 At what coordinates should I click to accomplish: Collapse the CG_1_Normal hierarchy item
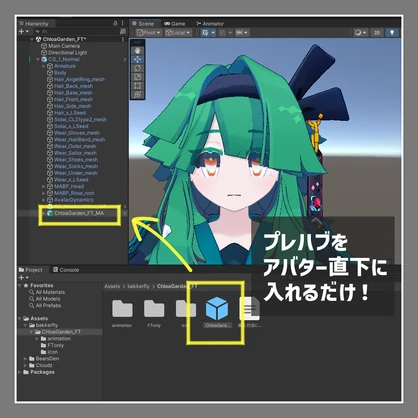tap(38, 59)
